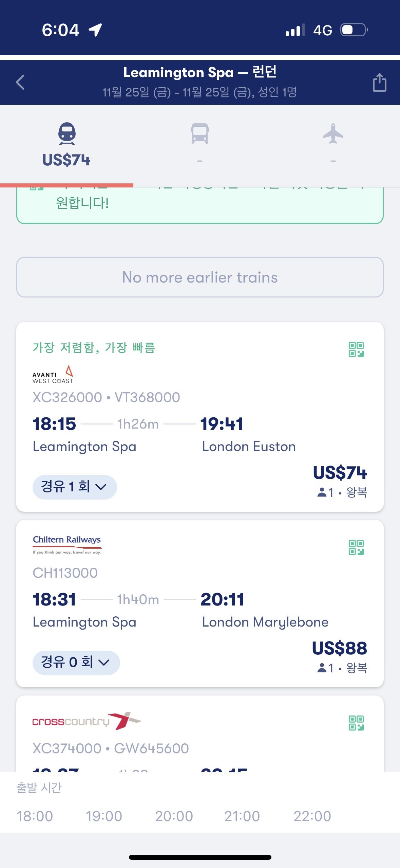The image size is (400, 868).
Task: Select the US$88 Chiltern Railways fare
Action: coord(339,648)
